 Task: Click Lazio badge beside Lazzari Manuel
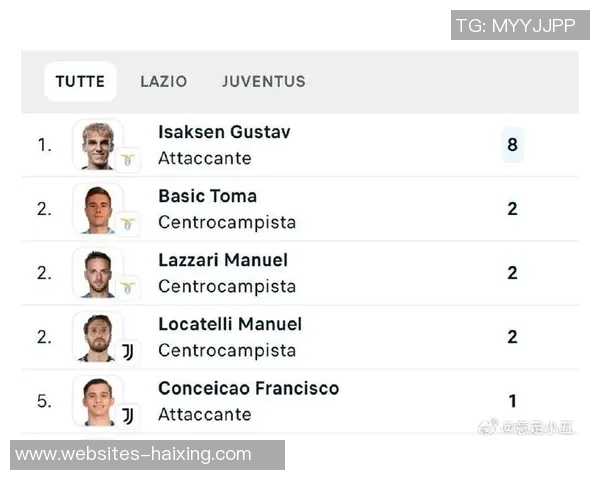128,287
